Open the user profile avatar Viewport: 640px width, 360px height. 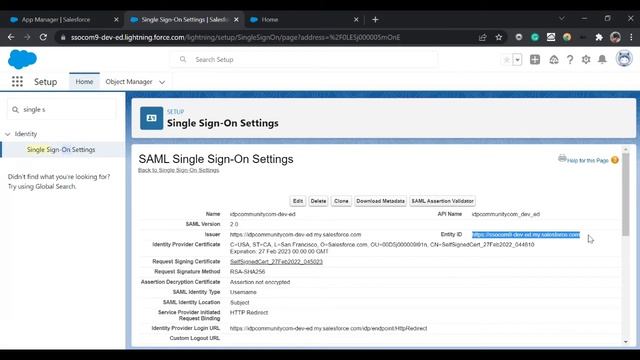coord(624,59)
